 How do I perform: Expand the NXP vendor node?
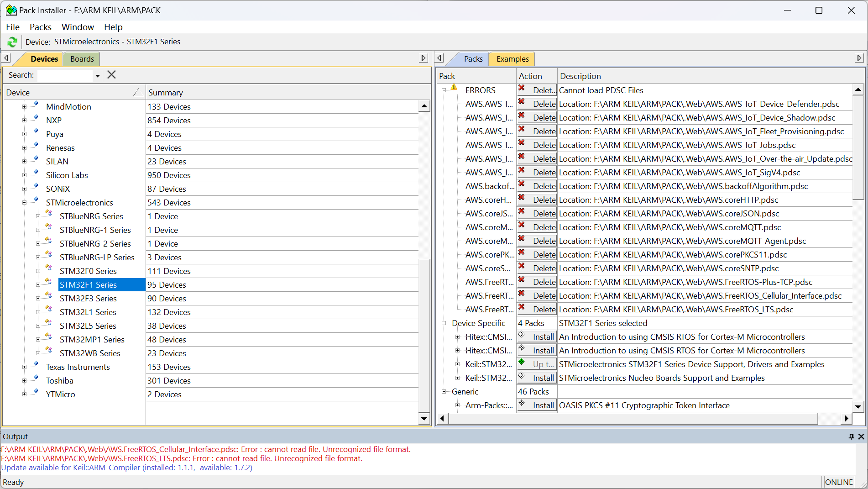pyautogui.click(x=24, y=121)
